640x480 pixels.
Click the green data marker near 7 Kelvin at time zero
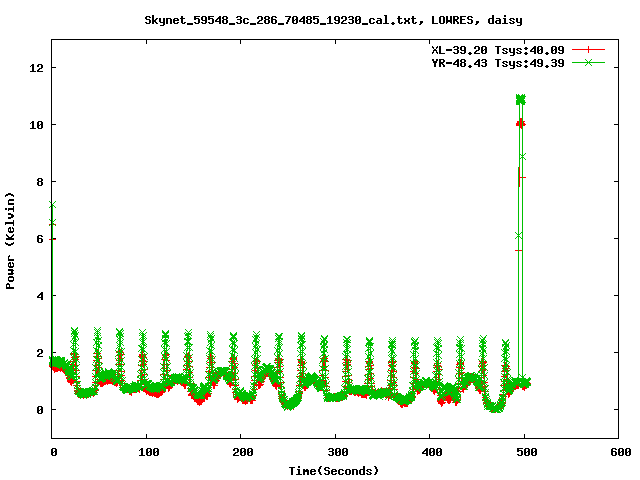pos(53,204)
